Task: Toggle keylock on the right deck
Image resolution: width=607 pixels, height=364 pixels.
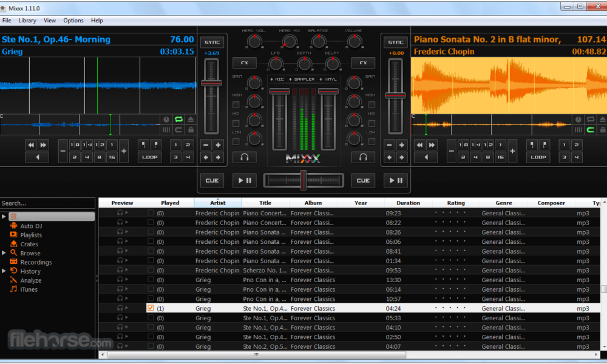Action: (603, 130)
